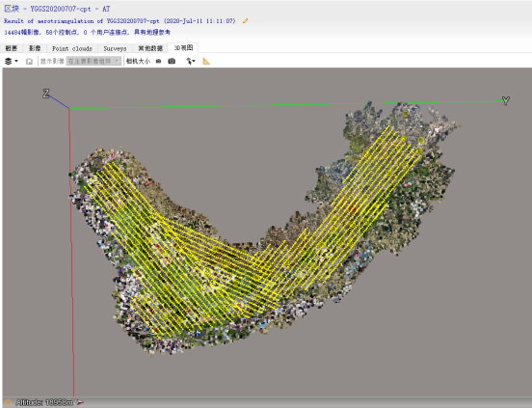Switch to the 概要 tab
Image resolution: width=532 pixels, height=408 pixels.
pyautogui.click(x=12, y=48)
